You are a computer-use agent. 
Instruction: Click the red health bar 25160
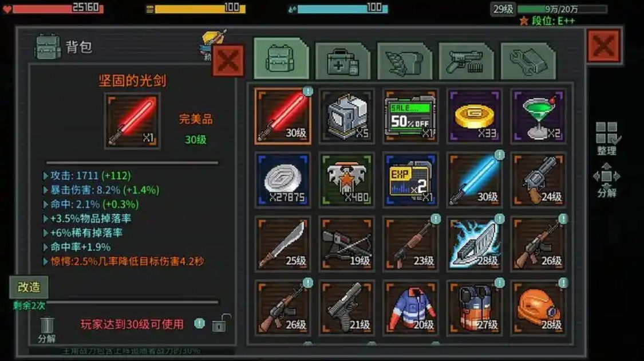point(58,8)
